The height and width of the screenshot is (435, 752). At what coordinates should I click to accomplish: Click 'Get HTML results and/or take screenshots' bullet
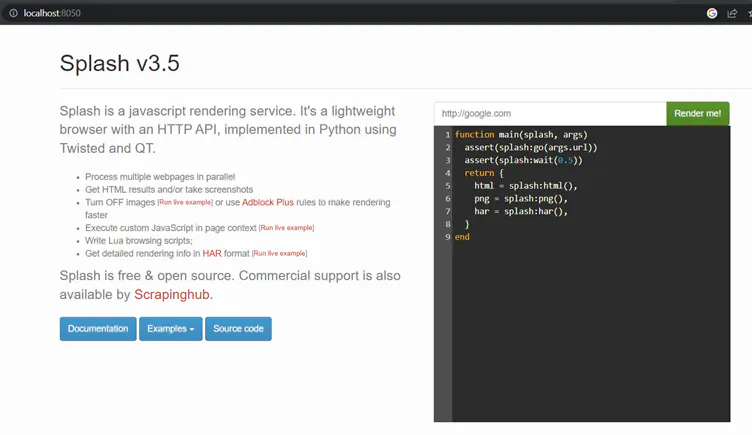click(x=169, y=189)
